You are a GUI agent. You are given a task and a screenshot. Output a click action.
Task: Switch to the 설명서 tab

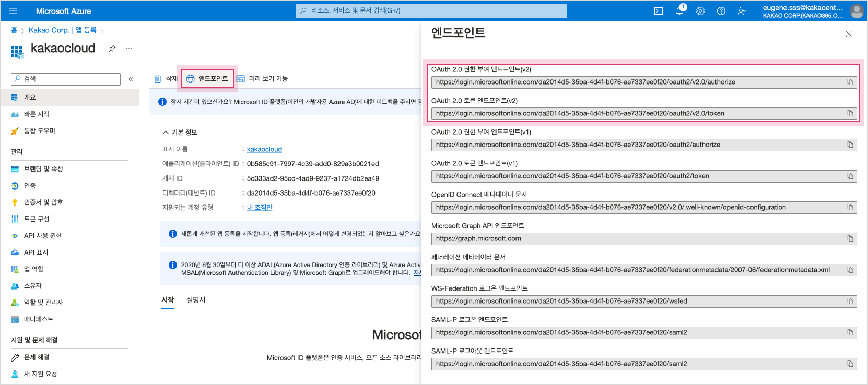pos(196,300)
